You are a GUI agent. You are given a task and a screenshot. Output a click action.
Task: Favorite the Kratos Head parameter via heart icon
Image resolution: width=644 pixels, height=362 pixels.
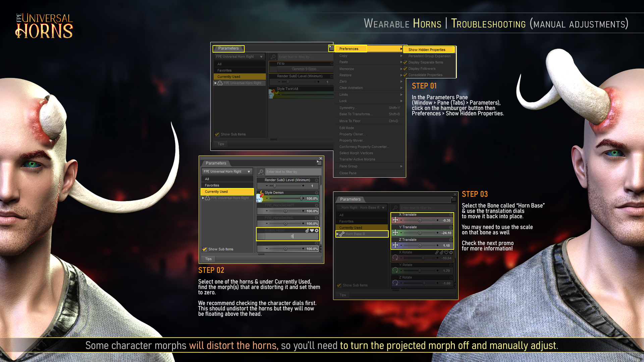[312, 231]
